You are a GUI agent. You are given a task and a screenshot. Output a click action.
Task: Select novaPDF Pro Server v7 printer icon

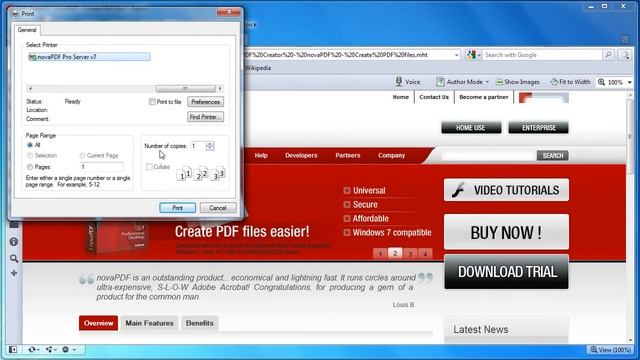[x=32, y=57]
